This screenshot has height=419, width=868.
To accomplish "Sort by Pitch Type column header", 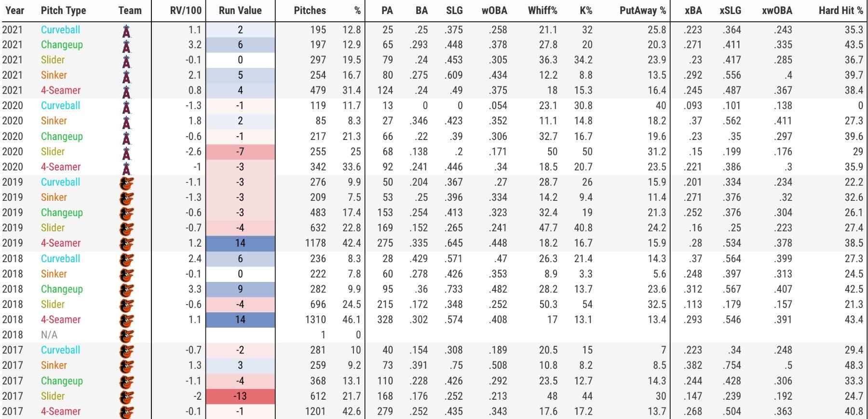I will [63, 10].
